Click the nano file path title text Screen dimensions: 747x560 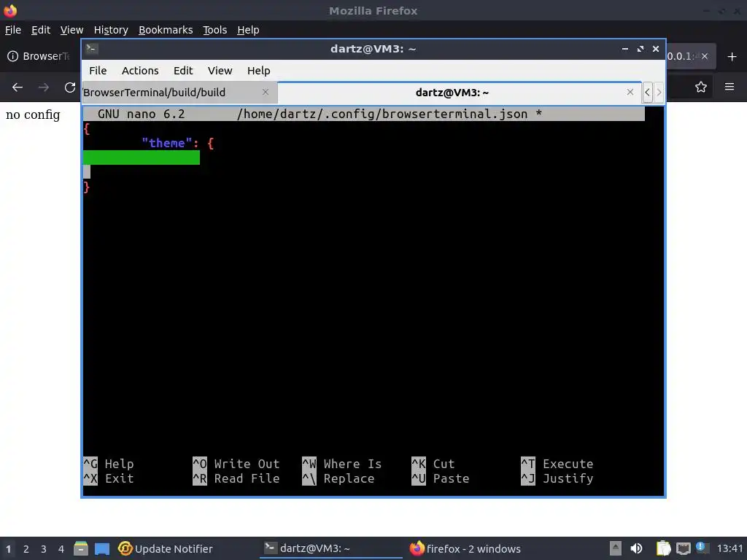(382, 114)
